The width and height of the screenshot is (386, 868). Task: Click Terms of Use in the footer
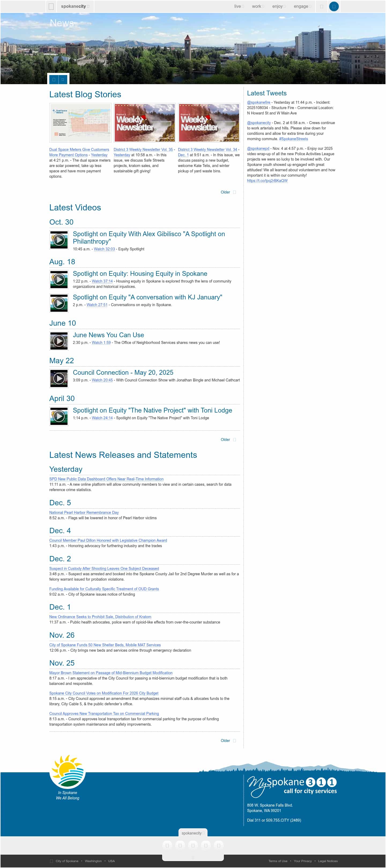pyautogui.click(x=278, y=861)
